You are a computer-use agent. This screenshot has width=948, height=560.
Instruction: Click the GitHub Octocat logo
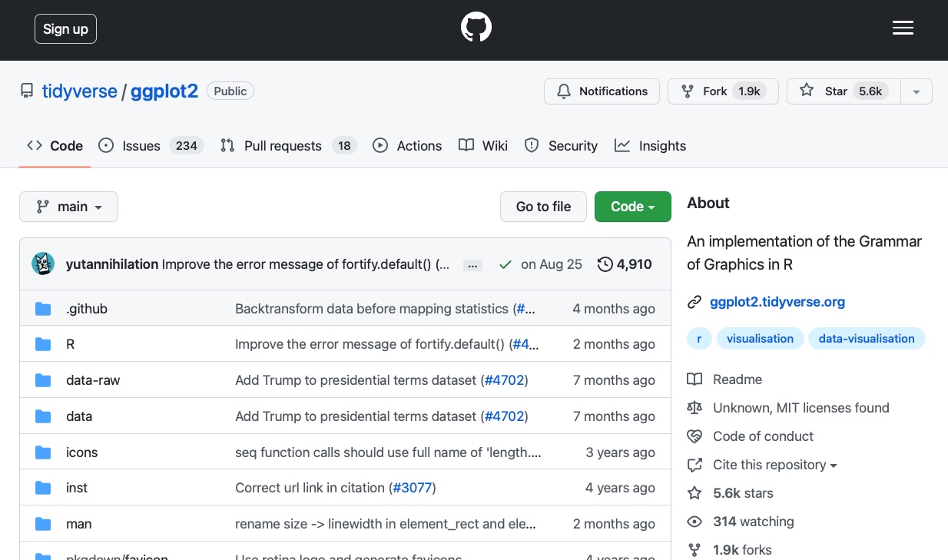tap(476, 29)
